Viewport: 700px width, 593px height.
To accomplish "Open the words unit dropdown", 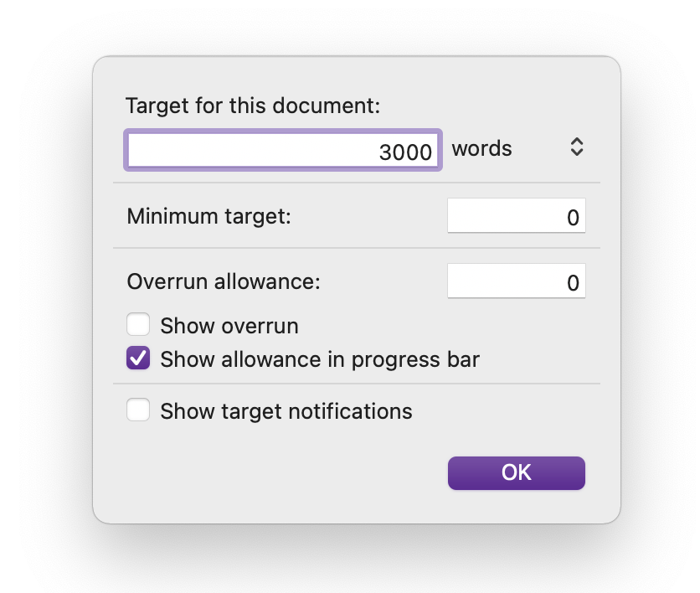I will [x=517, y=149].
